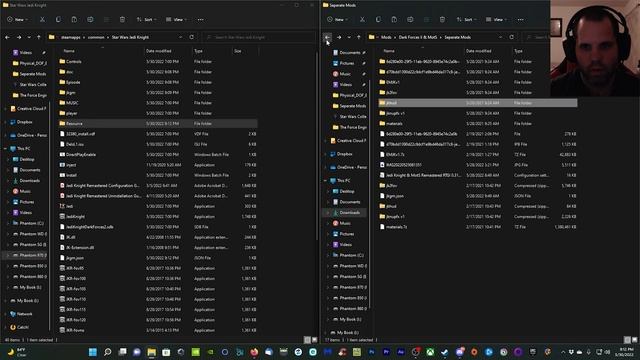The height and width of the screenshot is (360, 640).
Task: Open taskbar Search magnifier
Action: [x=107, y=352]
